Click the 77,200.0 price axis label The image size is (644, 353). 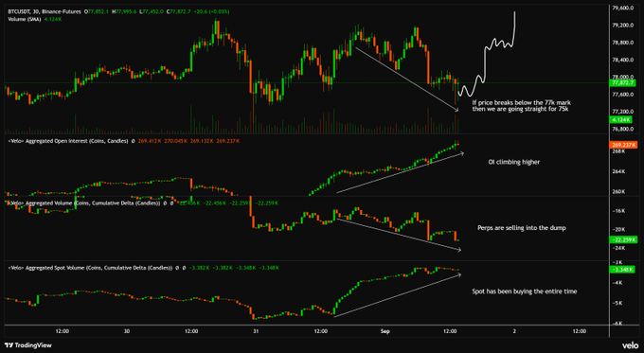623,112
